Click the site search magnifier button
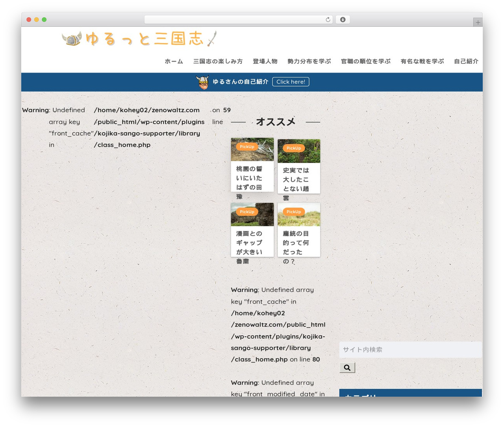Image resolution: width=504 pixels, height=427 pixels. (x=347, y=368)
